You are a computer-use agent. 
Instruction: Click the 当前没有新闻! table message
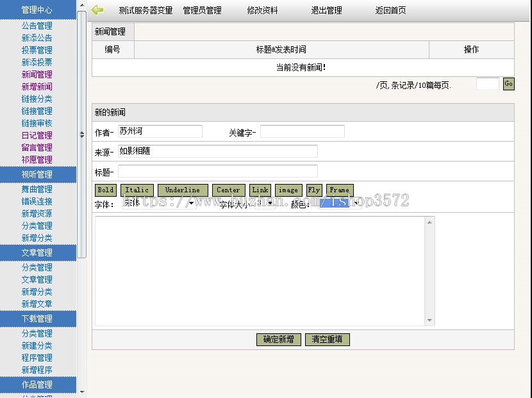point(301,67)
